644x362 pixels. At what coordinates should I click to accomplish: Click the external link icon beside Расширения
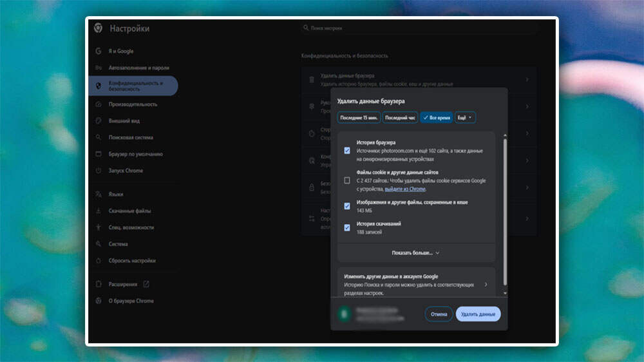[146, 284]
